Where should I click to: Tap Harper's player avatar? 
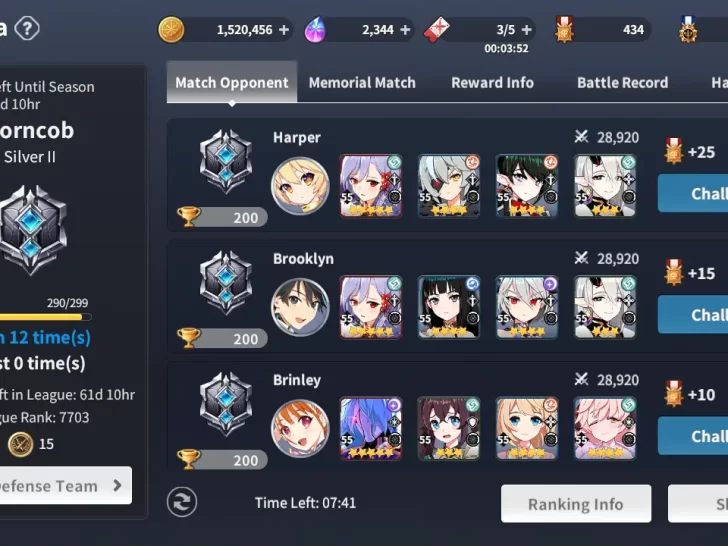coord(300,186)
